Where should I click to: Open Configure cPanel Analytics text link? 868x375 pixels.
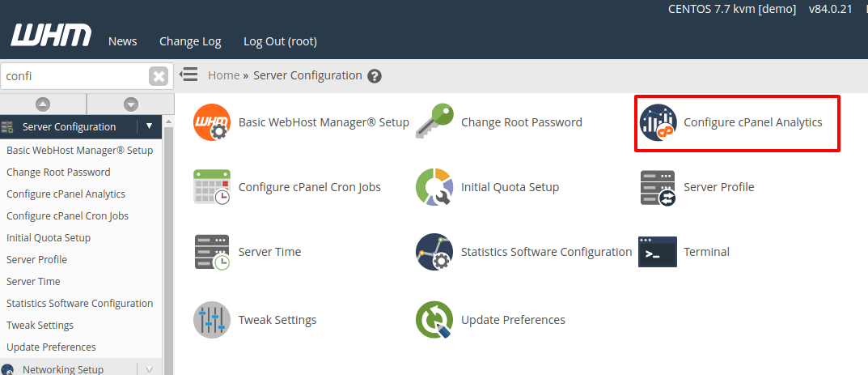click(753, 122)
